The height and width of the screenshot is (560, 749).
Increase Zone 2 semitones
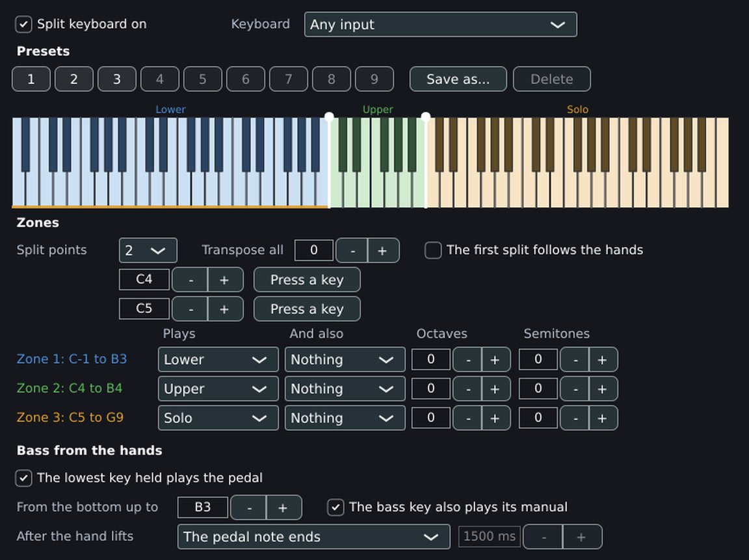pyautogui.click(x=603, y=388)
